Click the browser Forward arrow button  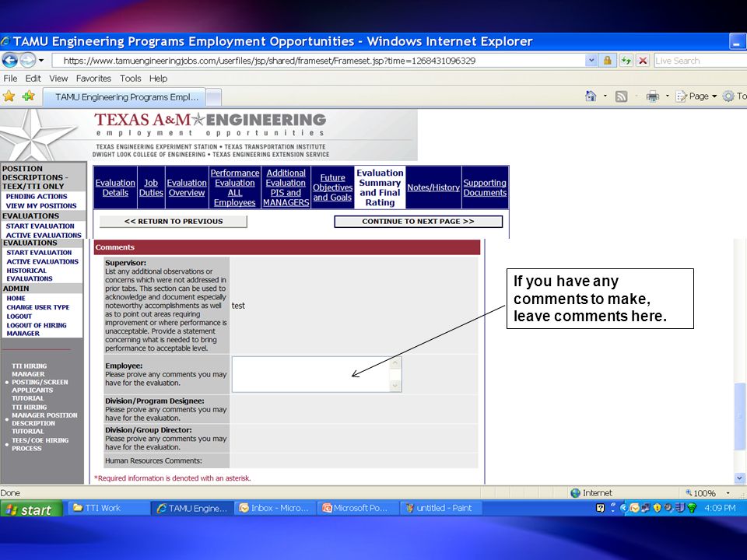click(27, 60)
